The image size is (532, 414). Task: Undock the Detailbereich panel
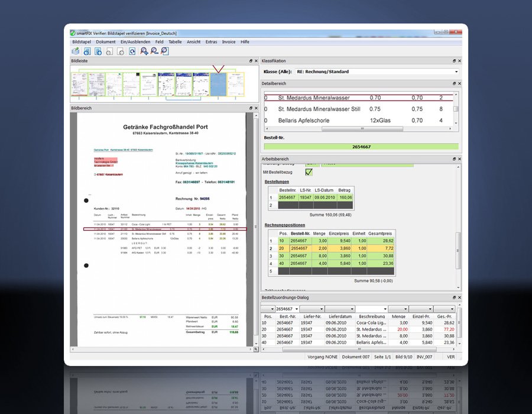(x=454, y=83)
